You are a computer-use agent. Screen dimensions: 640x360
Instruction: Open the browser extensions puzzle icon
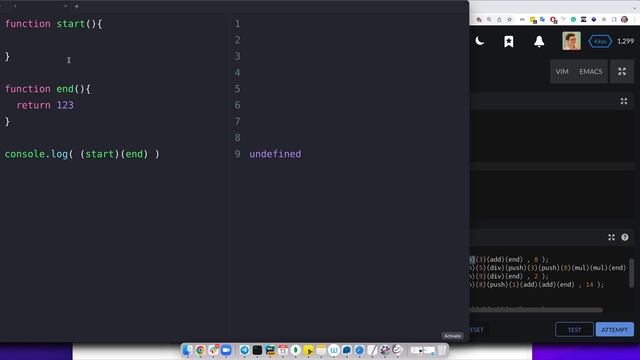[604, 20]
